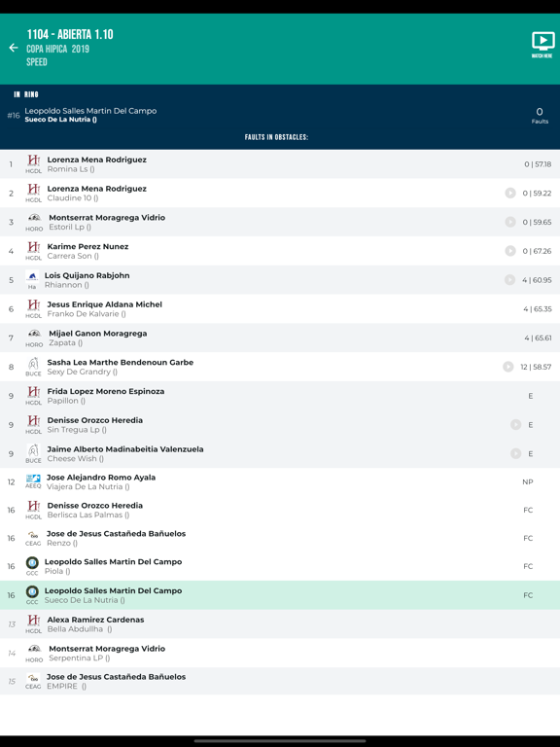Image resolution: width=560 pixels, height=747 pixels.
Task: Select Jesus Enrique Aldana Michel row
Action: 280,308
